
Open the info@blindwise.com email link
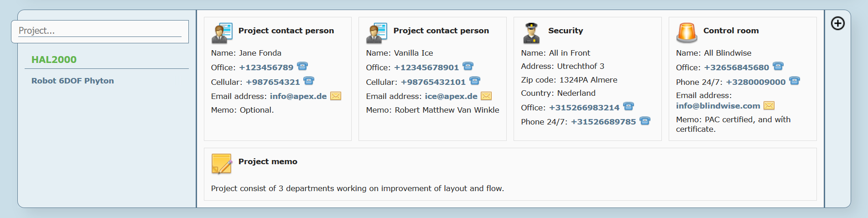[x=718, y=106]
